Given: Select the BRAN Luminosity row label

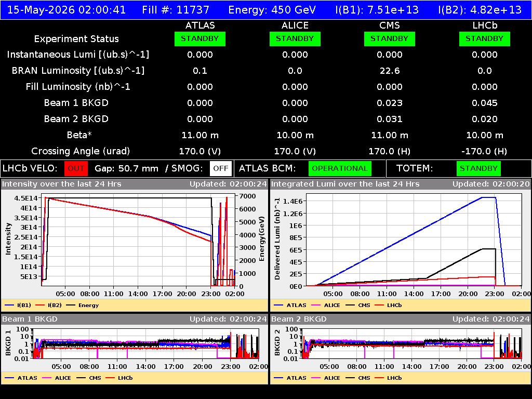Looking at the screenshot, I should pos(78,71).
